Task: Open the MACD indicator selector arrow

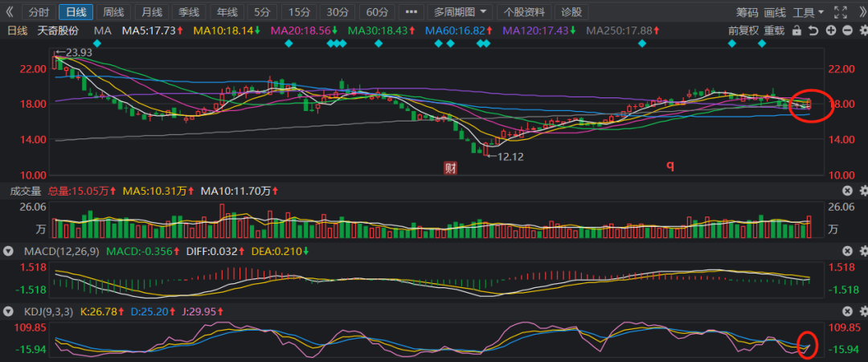Action: point(8,251)
